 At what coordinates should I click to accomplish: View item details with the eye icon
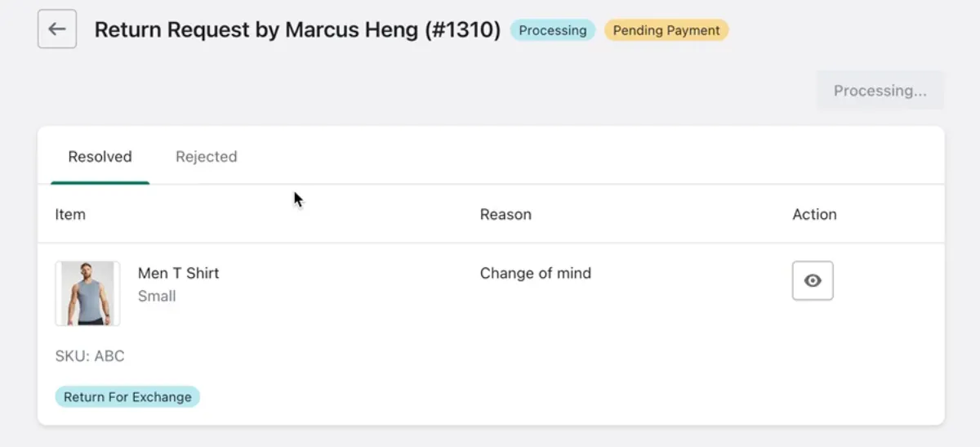point(813,280)
